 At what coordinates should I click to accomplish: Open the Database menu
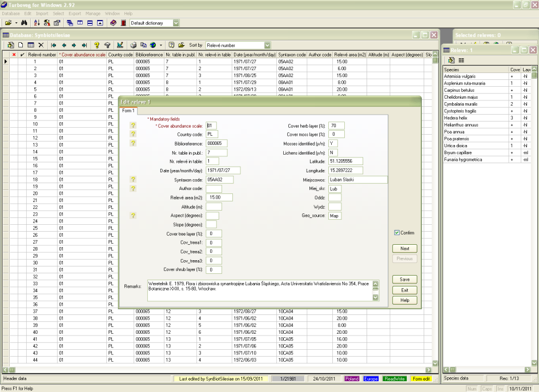tap(11, 13)
